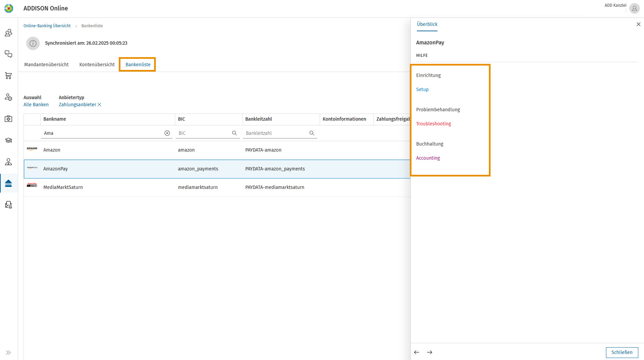Select the Überblick panel tab
644x360 pixels.
[x=427, y=24]
